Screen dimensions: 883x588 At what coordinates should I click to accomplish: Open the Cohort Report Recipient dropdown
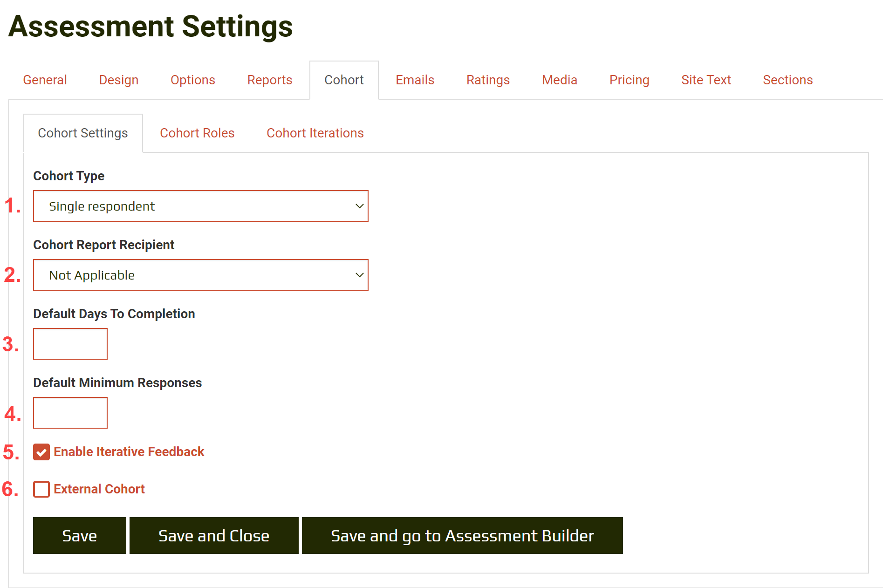tap(200, 275)
